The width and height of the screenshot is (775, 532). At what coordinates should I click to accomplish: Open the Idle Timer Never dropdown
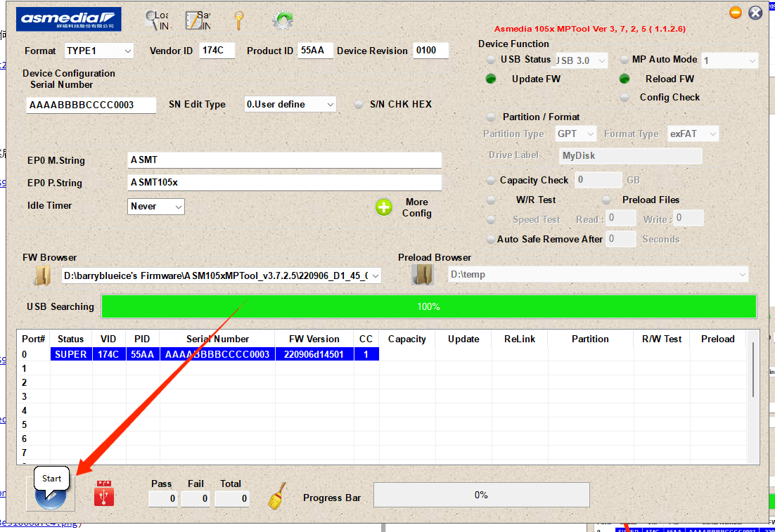pos(155,207)
